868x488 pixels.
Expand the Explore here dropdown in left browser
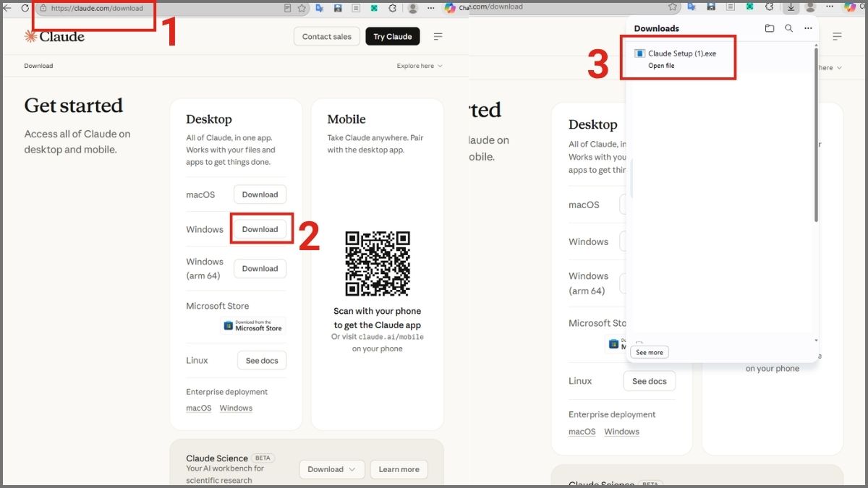[420, 66]
